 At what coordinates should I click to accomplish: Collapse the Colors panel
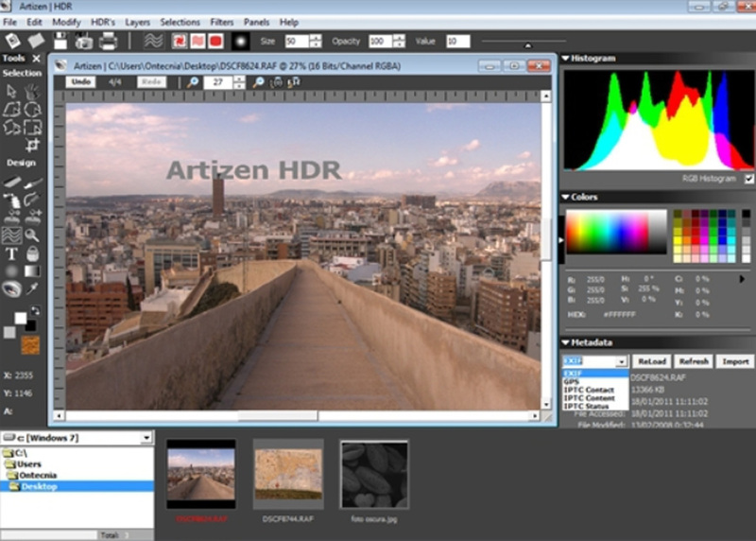[x=565, y=197]
